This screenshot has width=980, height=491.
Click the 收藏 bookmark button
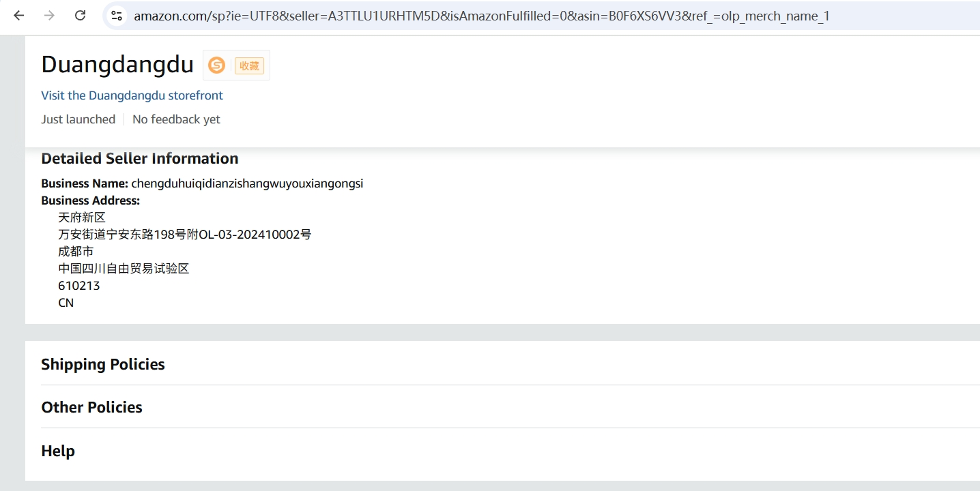click(x=249, y=65)
